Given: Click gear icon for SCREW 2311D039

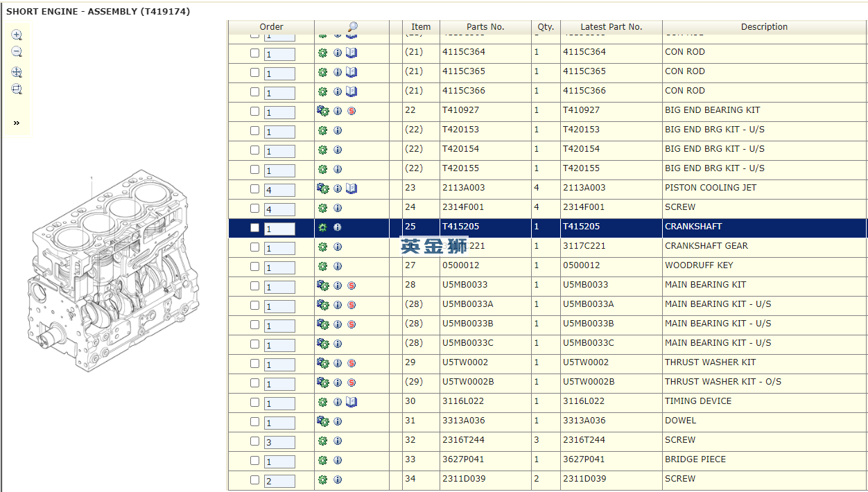Looking at the screenshot, I should [x=322, y=480].
